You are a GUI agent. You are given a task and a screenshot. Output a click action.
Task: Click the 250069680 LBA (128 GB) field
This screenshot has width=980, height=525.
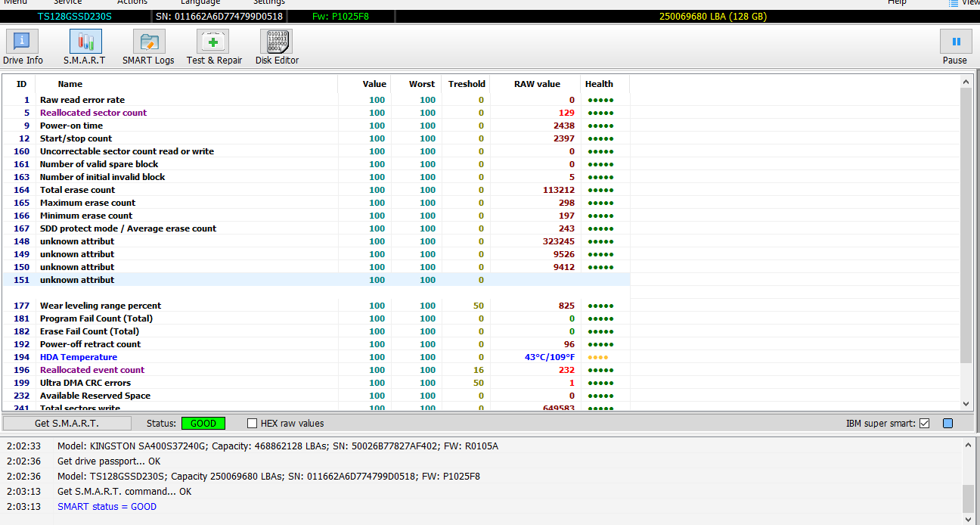(x=713, y=17)
